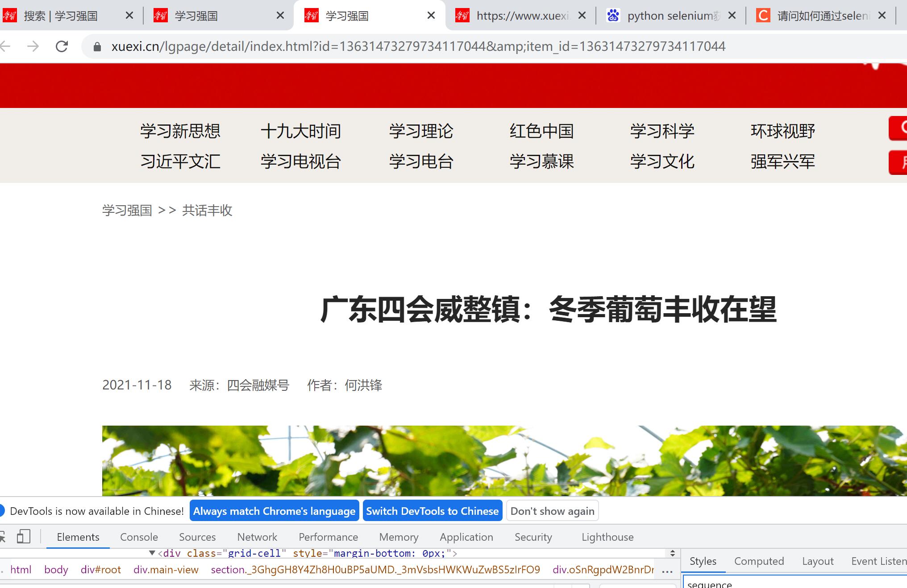Switch to the Console tab

[x=139, y=537]
